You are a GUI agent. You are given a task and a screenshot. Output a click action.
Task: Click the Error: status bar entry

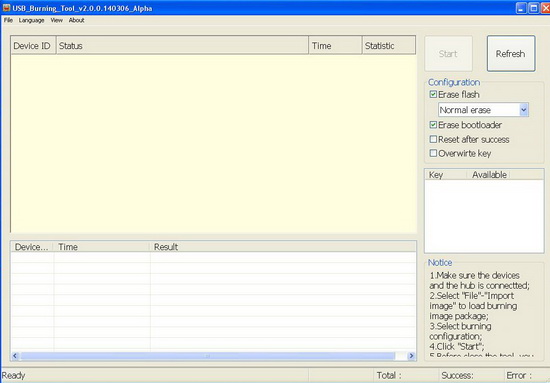point(519,376)
